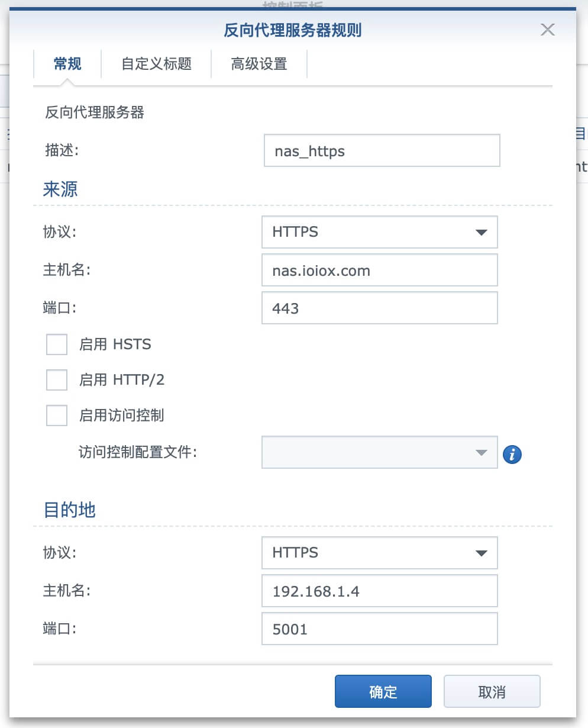
Task: Focus the source hostname field nas.ioiox.com
Action: (379, 270)
